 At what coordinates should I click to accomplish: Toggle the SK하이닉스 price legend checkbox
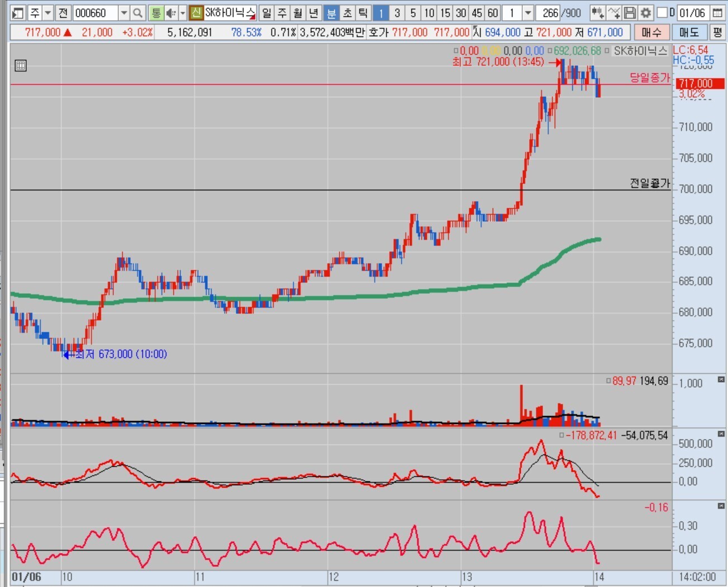pos(607,51)
